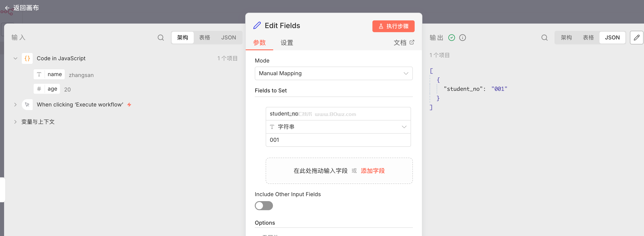644x236 pixels.
Task: Expand the 变量与上下文 section
Action: coord(15,122)
